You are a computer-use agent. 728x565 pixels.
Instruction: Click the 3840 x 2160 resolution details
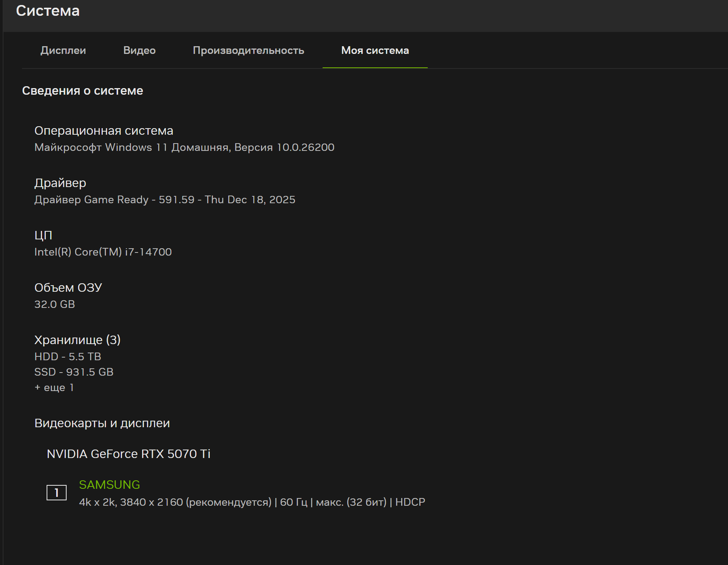coord(252,502)
